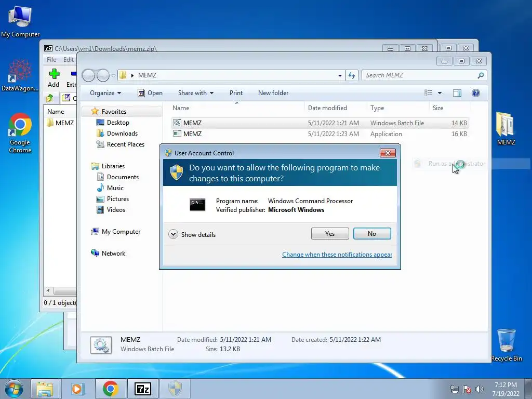The height and width of the screenshot is (399, 532).
Task: Refresh the MEMZ folder view
Action: click(x=352, y=75)
